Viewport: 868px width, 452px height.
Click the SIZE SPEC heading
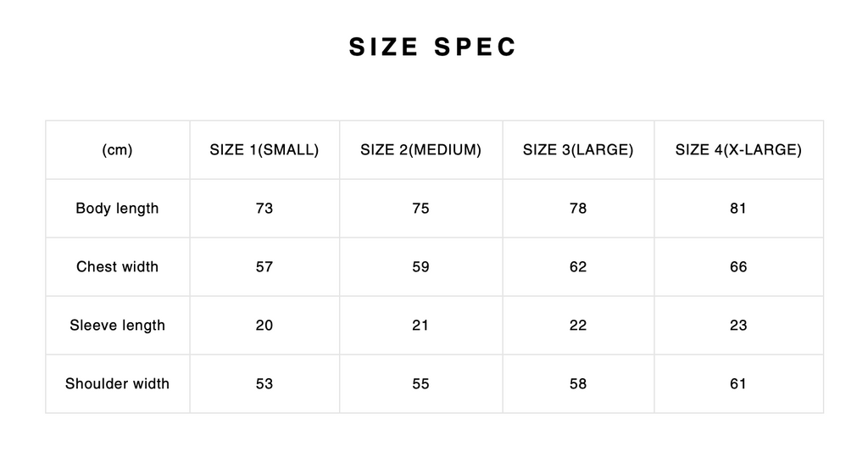click(432, 47)
